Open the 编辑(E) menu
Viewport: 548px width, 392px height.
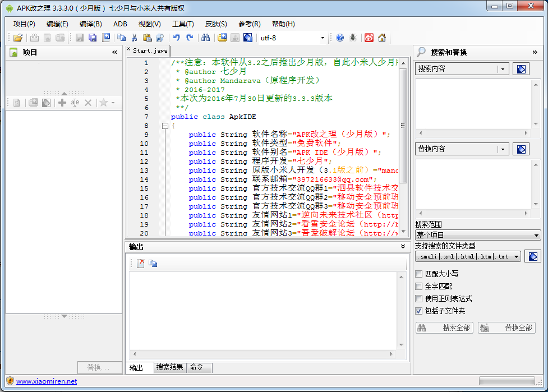(x=57, y=24)
